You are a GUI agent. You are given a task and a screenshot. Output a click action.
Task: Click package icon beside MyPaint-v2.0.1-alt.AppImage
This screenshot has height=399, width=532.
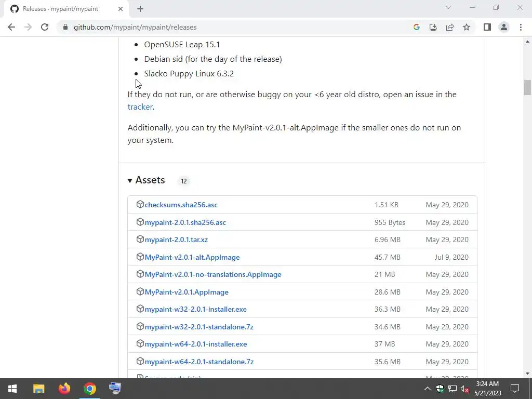tap(140, 257)
